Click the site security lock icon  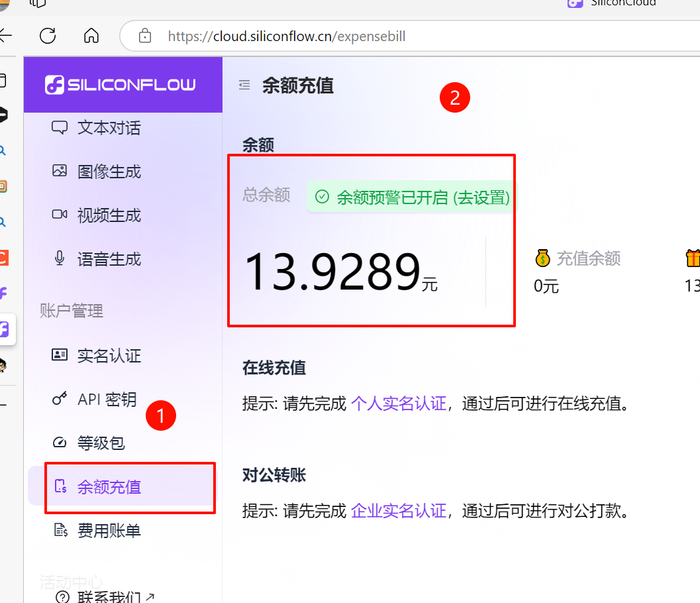tap(144, 36)
